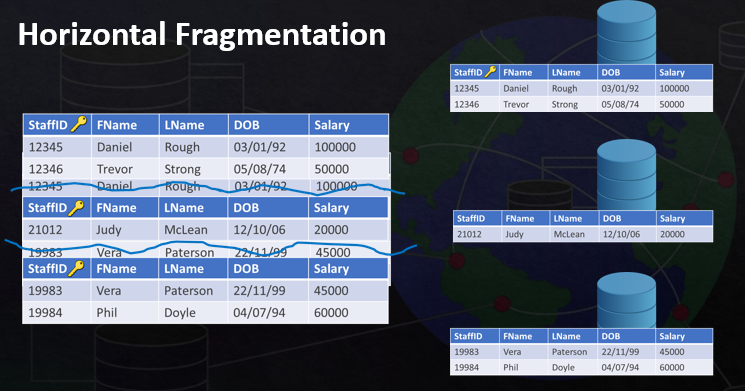745x391 pixels.
Task: Click '12345' in the small right-side table
Action: [x=467, y=88]
